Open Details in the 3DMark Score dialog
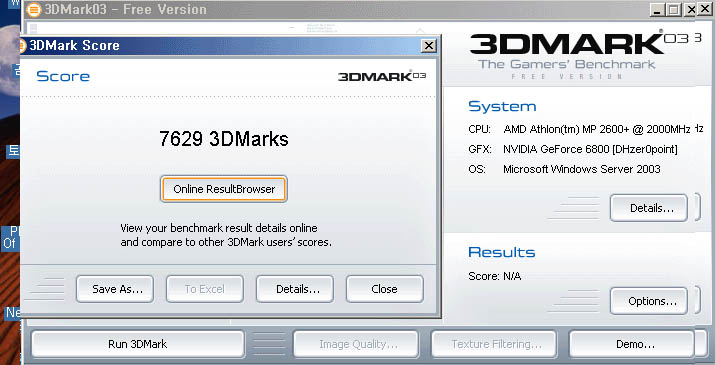The image size is (716, 365). click(x=295, y=289)
